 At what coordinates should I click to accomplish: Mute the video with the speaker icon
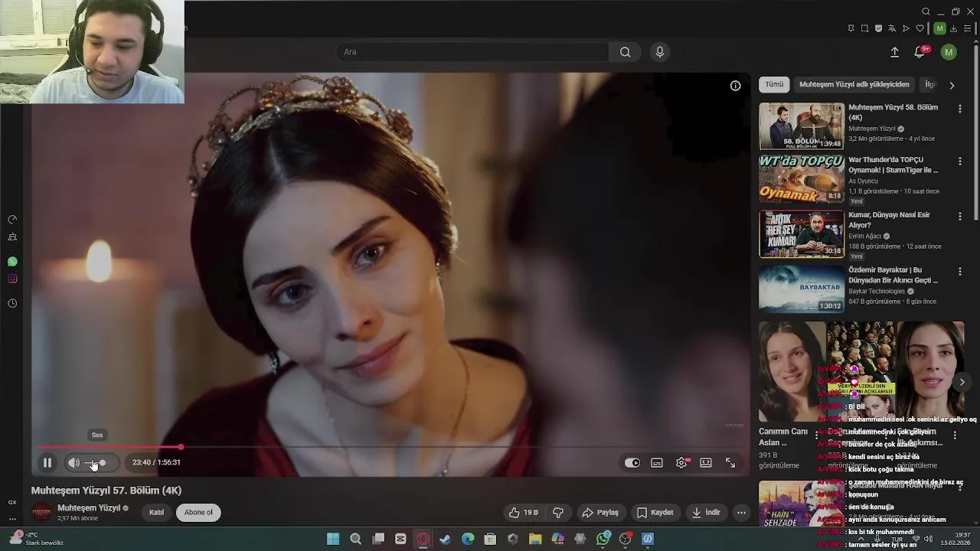[73, 462]
